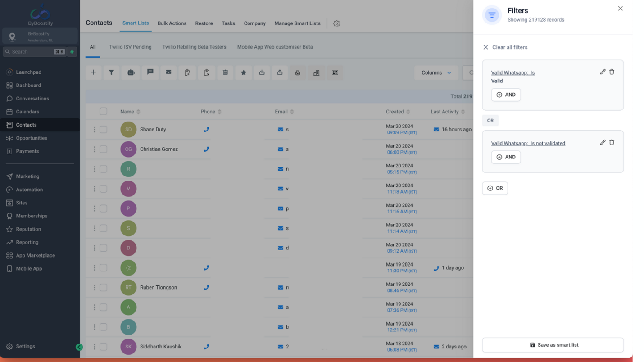
Task: Click the SK avatar for Siddharth Kaushik
Action: [128, 347]
